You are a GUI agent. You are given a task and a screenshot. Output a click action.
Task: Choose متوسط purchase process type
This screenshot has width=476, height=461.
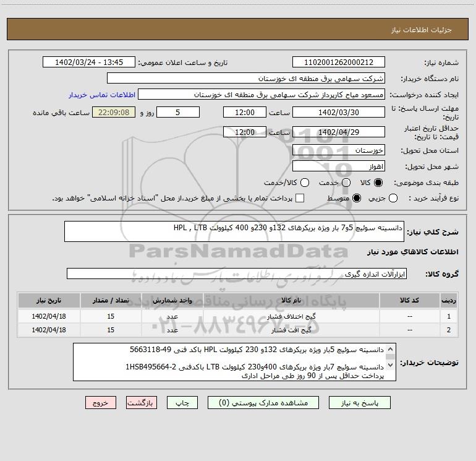[357, 199]
